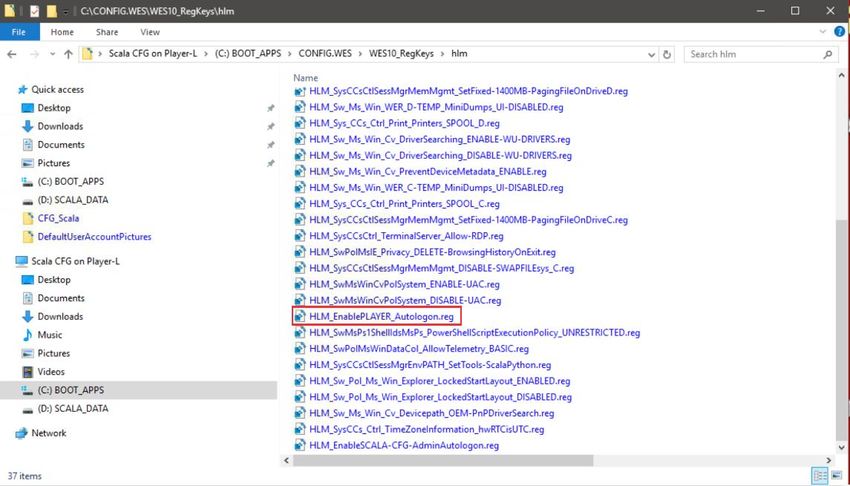Click icon of HLM_SwPolMsWinDataCol_AllowTelemetry_BASIC.reg

pos(300,348)
